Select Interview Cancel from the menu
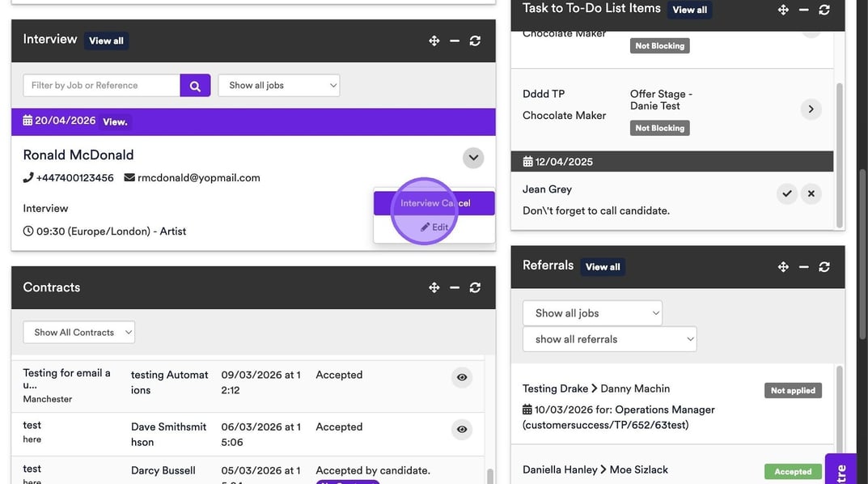Image resolution: width=868 pixels, height=484 pixels. [x=434, y=203]
